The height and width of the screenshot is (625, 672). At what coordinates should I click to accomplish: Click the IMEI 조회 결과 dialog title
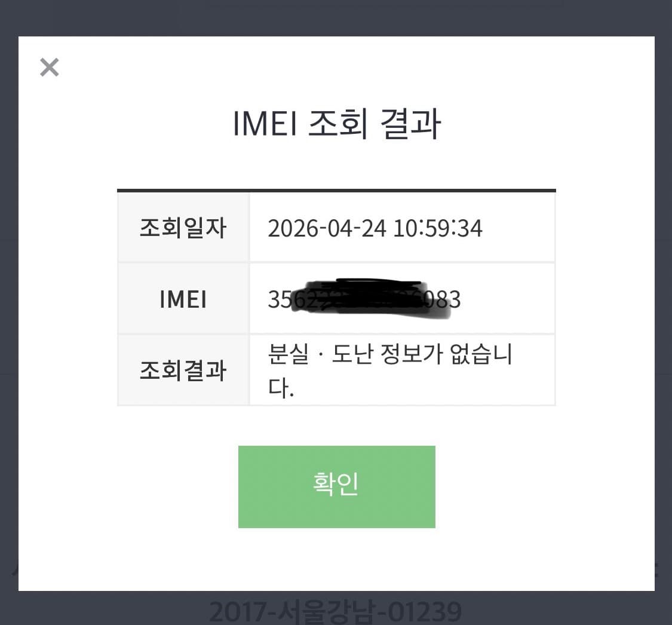coord(336,124)
